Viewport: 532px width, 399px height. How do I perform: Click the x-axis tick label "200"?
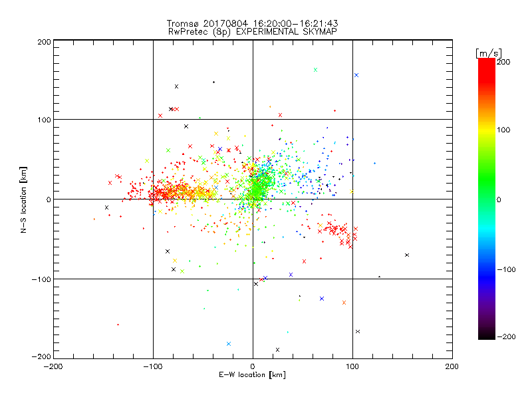pos(452,366)
